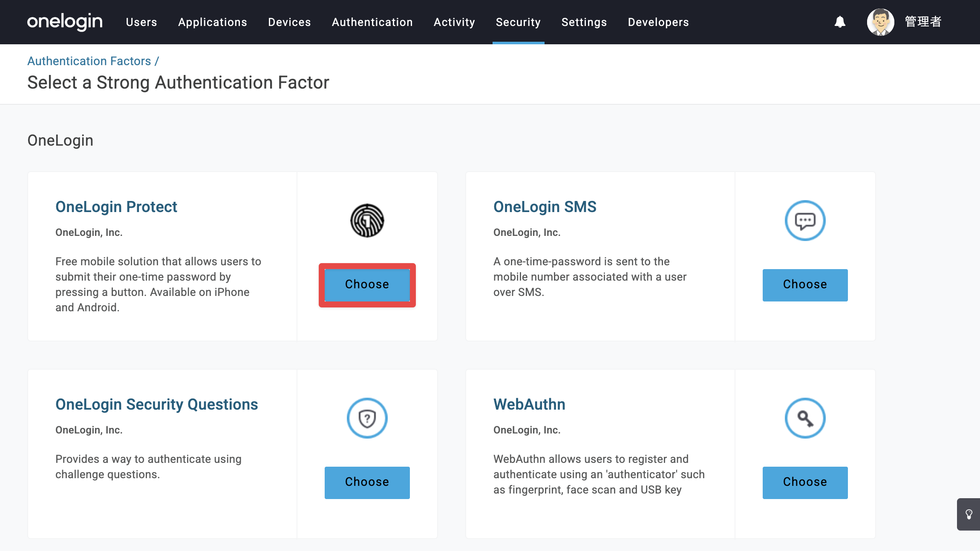Click the 'A one-time-password is sent' description

[590, 277]
